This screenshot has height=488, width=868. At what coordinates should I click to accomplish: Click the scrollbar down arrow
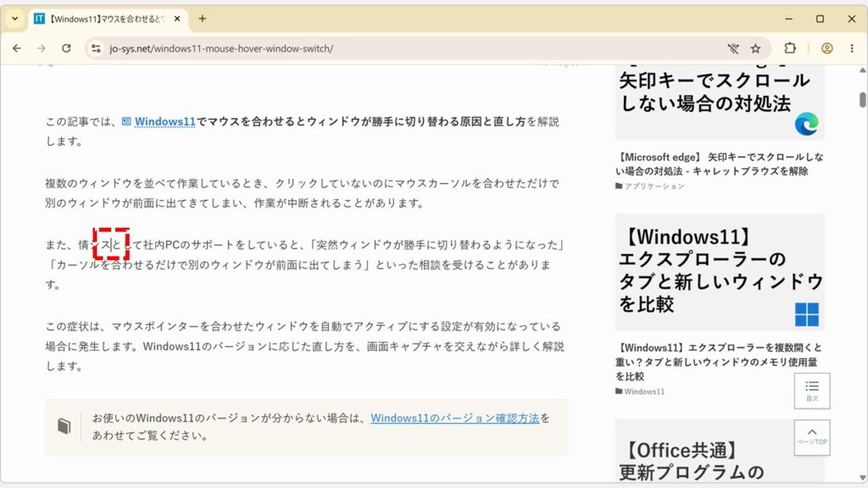tap(862, 477)
